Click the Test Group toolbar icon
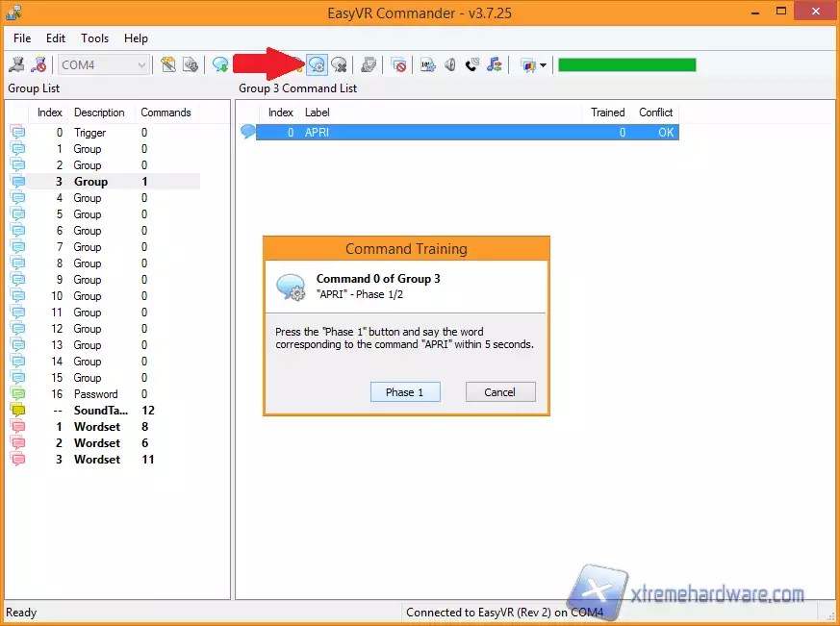840x626 pixels. [369, 64]
